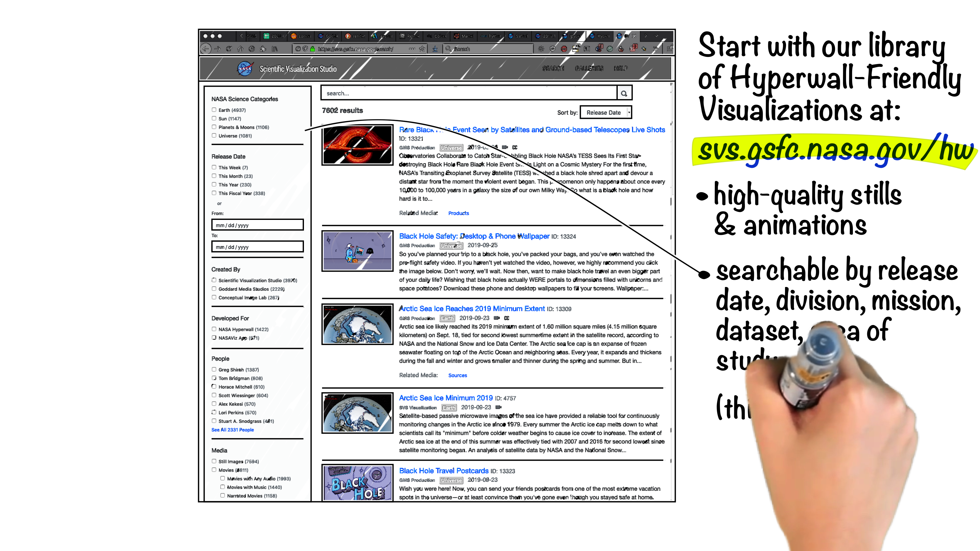Viewport: 980px width, 551px height.
Task: Toggle the reader sidebar extension icon
Action: (587, 49)
